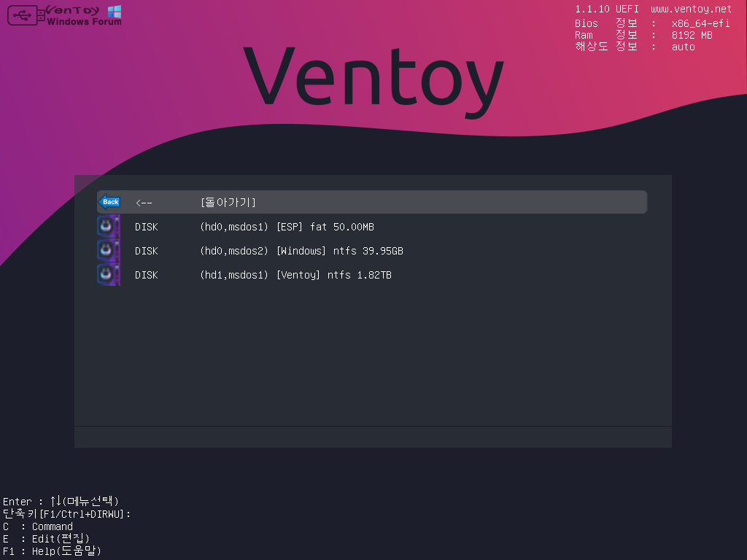Click the Windows Forum label text
The image size is (747, 560).
point(84,21)
